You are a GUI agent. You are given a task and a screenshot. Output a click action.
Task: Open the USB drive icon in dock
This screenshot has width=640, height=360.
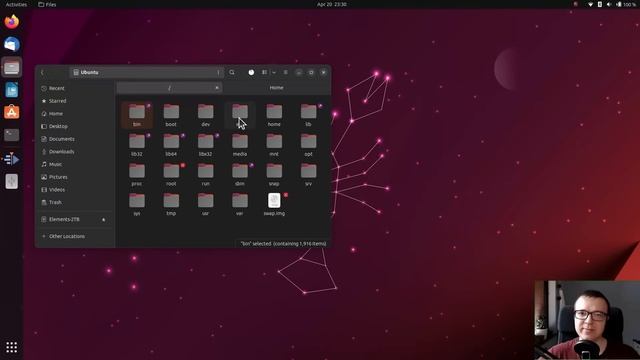tap(11, 181)
